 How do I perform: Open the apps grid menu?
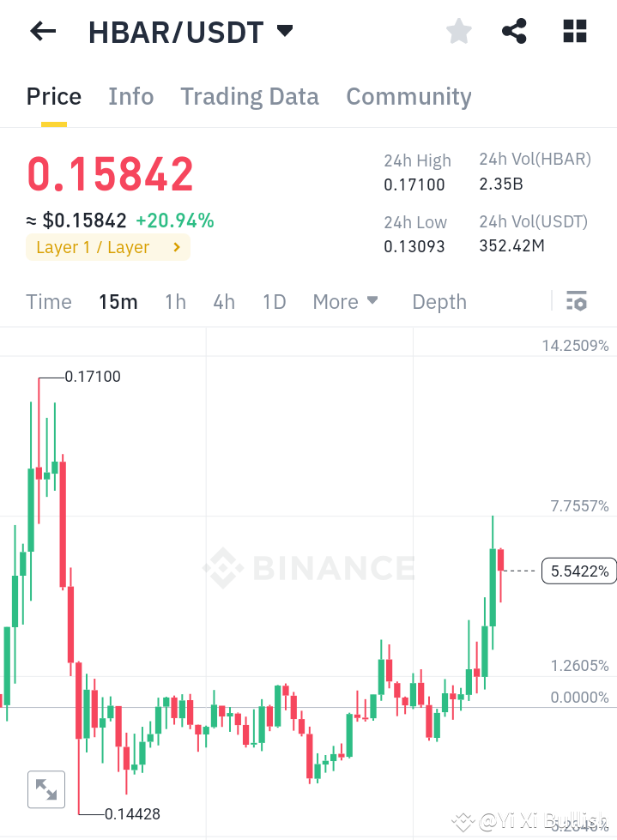coord(574,31)
